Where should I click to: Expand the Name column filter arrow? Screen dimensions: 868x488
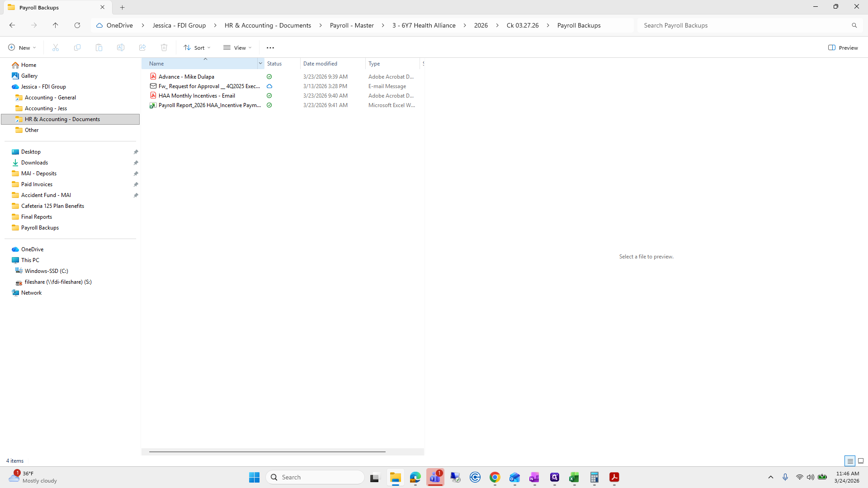point(260,64)
